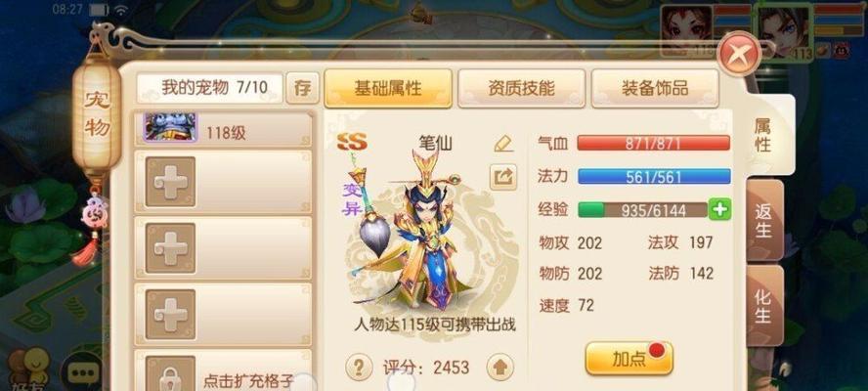Select the 基础属性 tab
Image resolution: width=868 pixels, height=391 pixels.
388,89
